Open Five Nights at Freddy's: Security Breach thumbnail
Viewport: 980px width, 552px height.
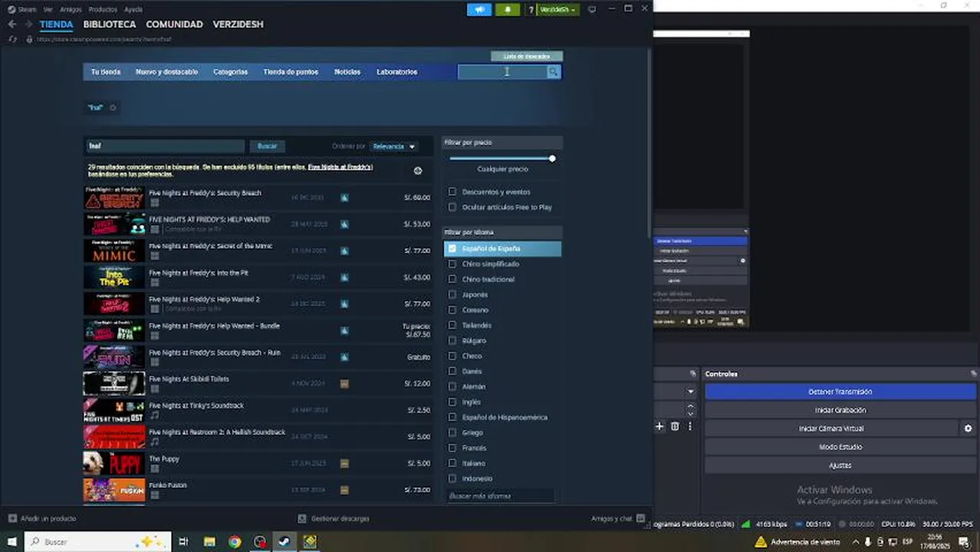pyautogui.click(x=114, y=198)
